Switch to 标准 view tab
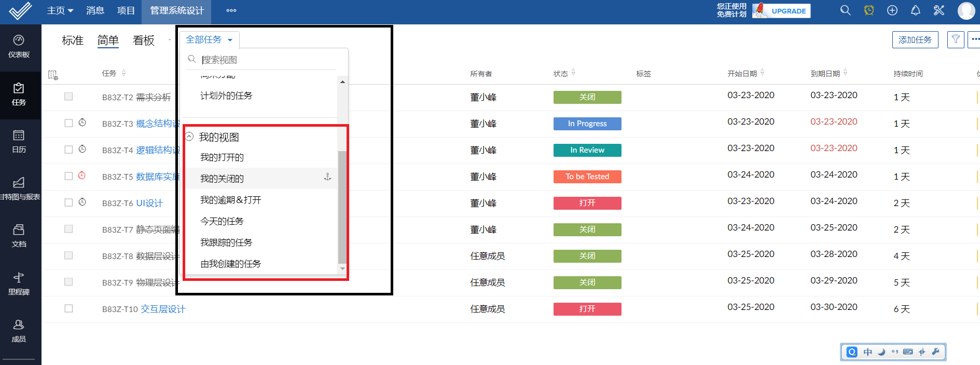 click(73, 40)
